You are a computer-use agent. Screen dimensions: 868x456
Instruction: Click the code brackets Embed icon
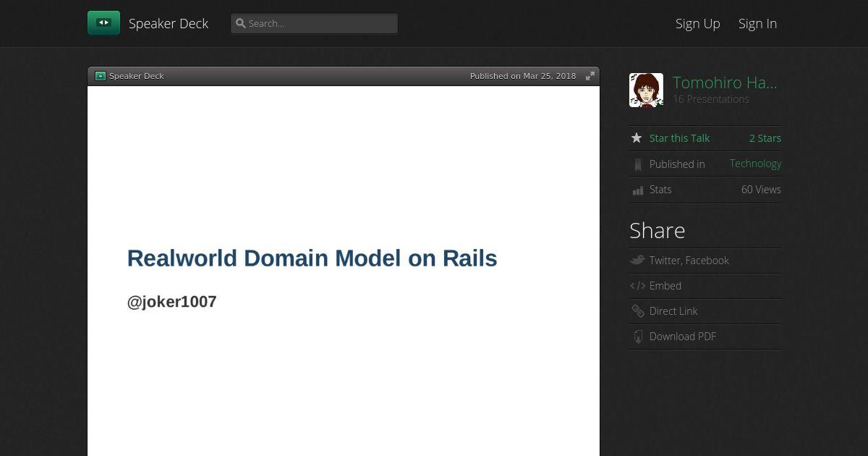(x=637, y=286)
